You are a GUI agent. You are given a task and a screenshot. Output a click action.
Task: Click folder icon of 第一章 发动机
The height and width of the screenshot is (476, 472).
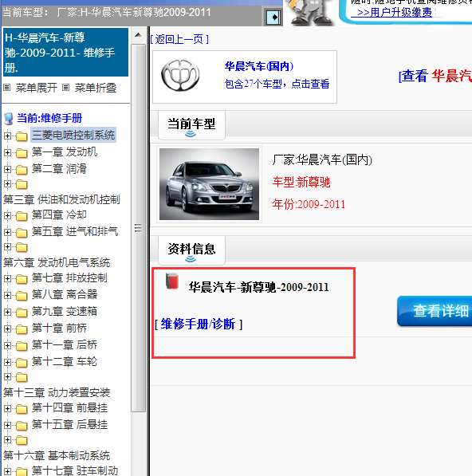(x=22, y=153)
